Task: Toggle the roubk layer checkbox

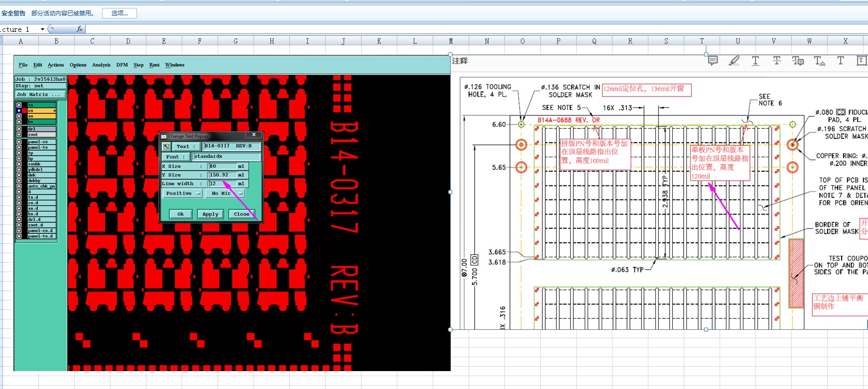Action: tap(19, 164)
